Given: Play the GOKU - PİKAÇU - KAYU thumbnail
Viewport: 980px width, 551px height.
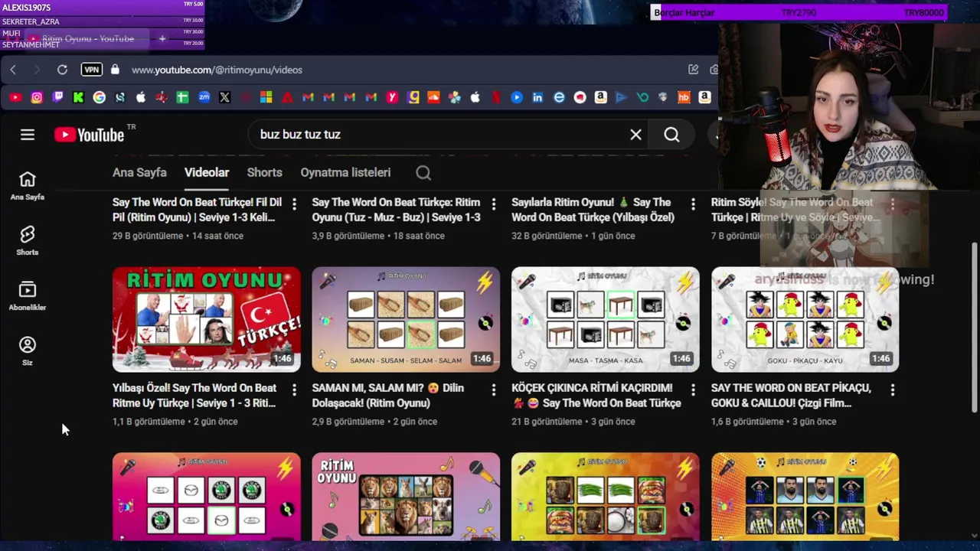Looking at the screenshot, I should tap(805, 319).
